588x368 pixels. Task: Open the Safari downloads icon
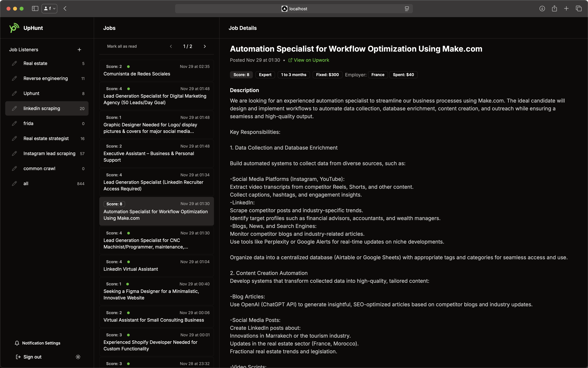542,8
